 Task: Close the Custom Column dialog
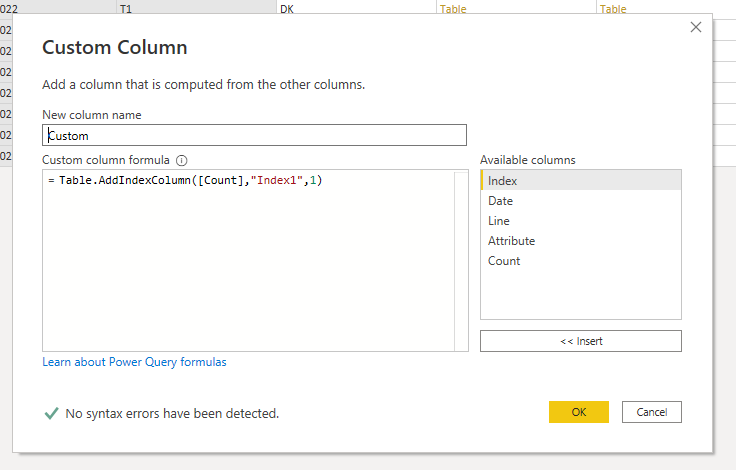(696, 27)
